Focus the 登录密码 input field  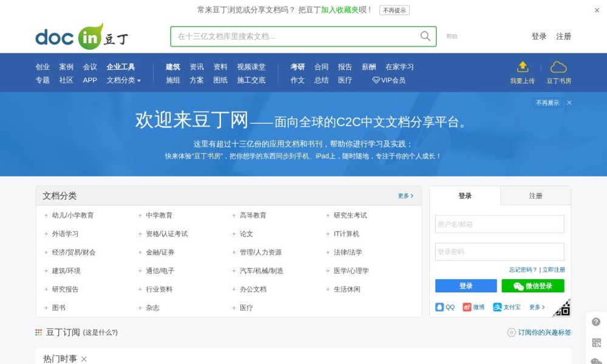[x=500, y=252]
